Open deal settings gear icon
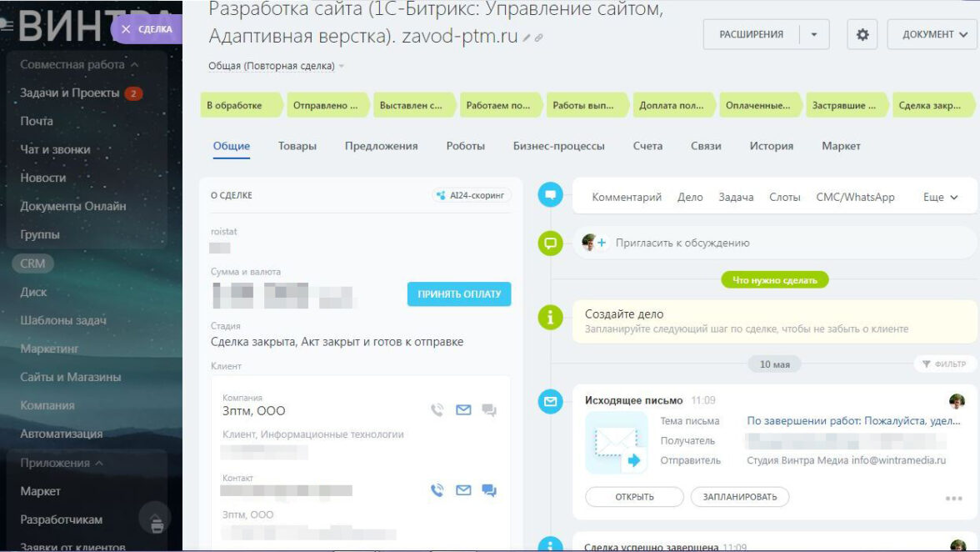The image size is (980, 552). point(862,34)
